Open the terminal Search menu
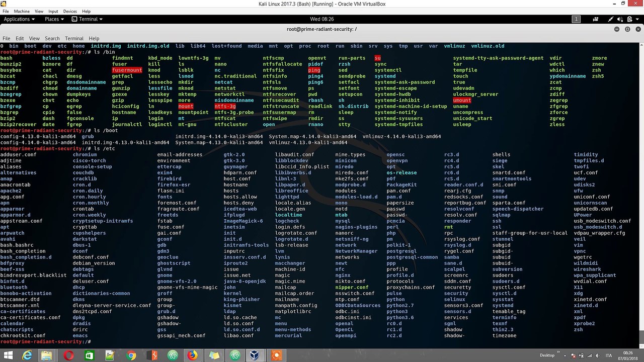 (x=52, y=38)
